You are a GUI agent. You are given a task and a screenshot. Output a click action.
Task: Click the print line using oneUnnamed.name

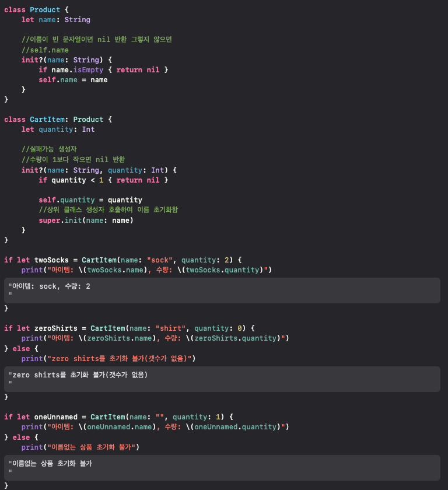(155, 427)
